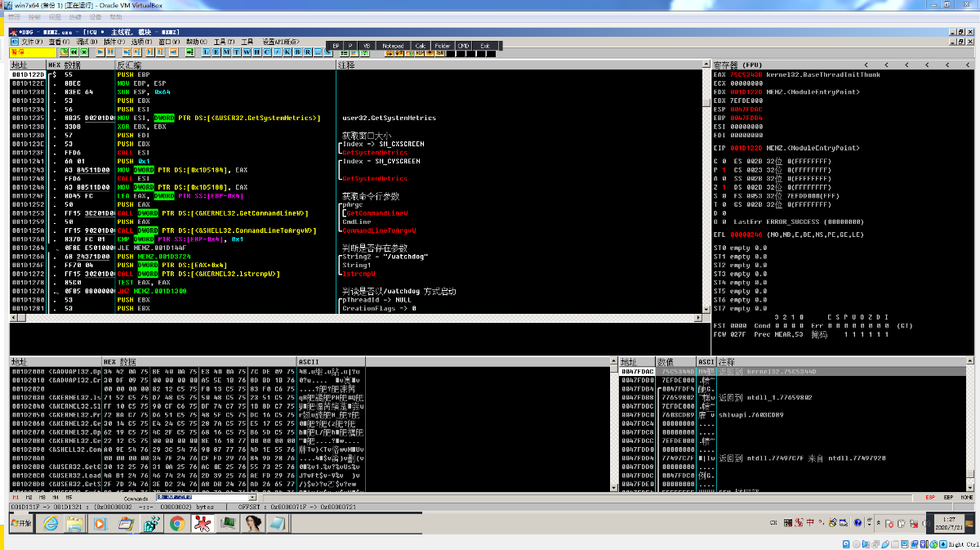Open the Log window via L button
The image size is (980, 550).
pos(207,52)
